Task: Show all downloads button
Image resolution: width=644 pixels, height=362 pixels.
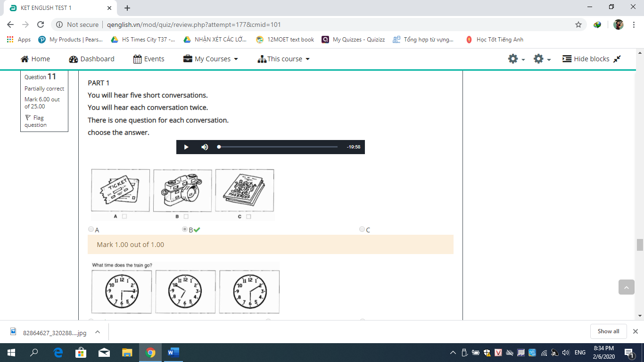Action: (608, 331)
